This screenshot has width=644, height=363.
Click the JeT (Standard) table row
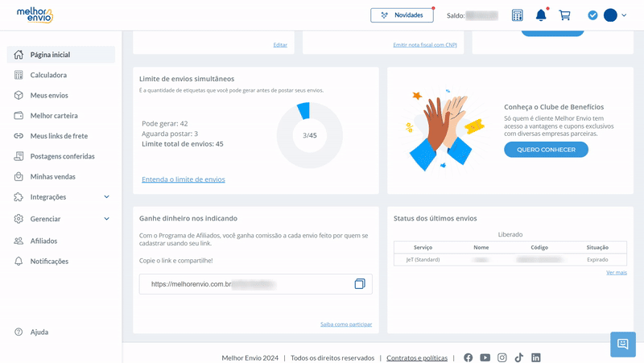point(510,259)
